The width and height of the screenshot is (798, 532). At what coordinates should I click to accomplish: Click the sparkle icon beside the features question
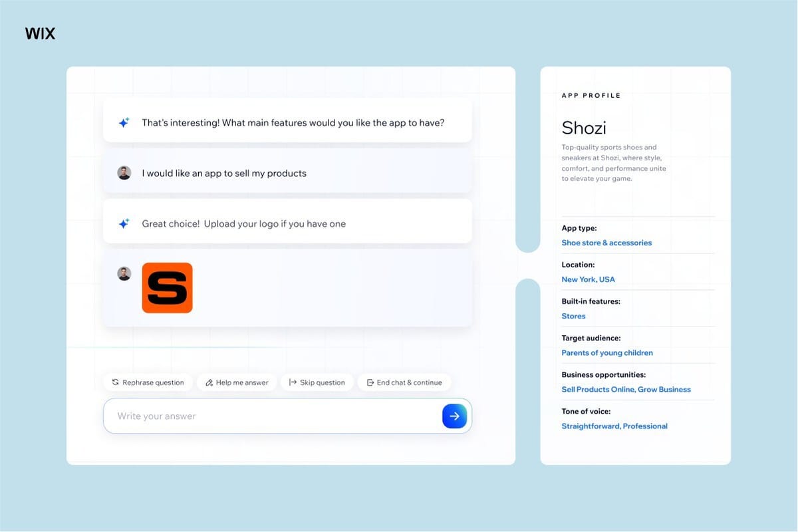(x=124, y=123)
